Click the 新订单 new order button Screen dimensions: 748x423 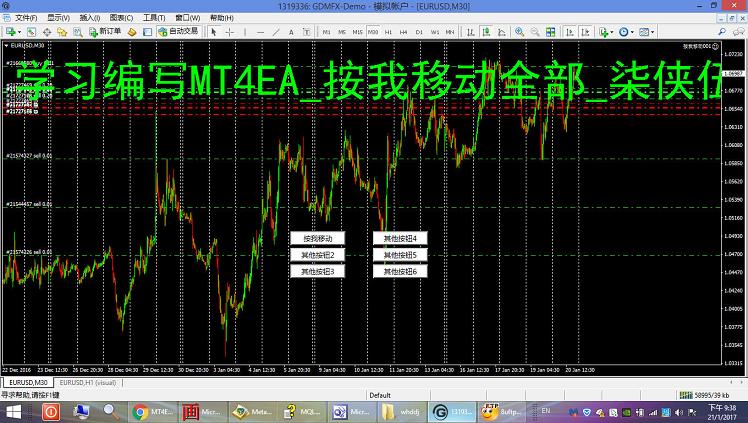point(105,31)
